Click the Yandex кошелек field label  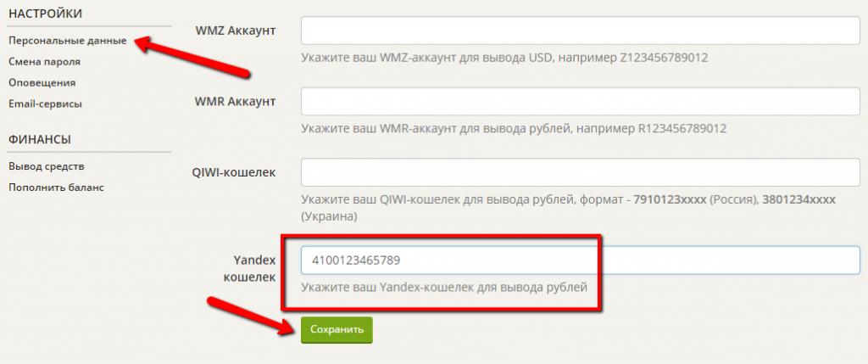[x=249, y=269]
